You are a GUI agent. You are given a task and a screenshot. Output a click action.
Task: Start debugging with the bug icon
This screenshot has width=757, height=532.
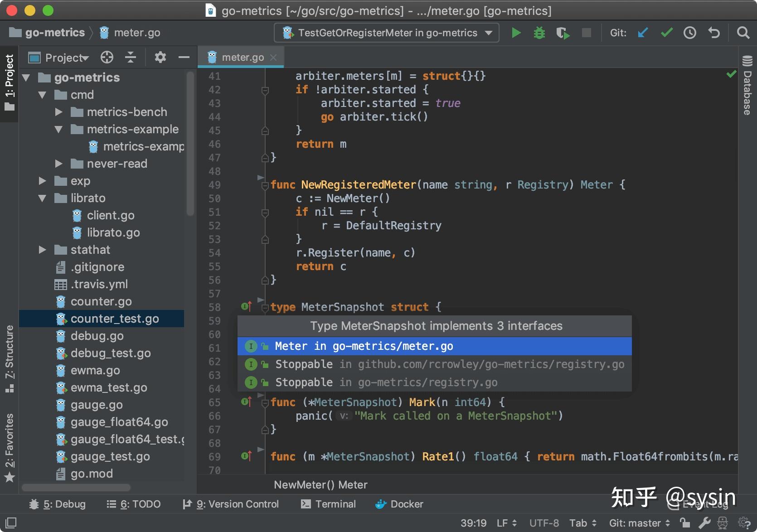pyautogui.click(x=539, y=32)
